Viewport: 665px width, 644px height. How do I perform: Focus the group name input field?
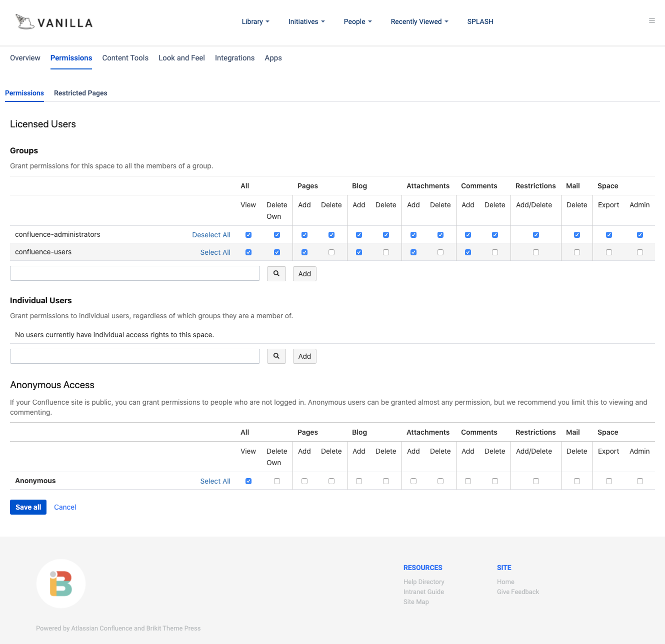pyautogui.click(x=135, y=273)
